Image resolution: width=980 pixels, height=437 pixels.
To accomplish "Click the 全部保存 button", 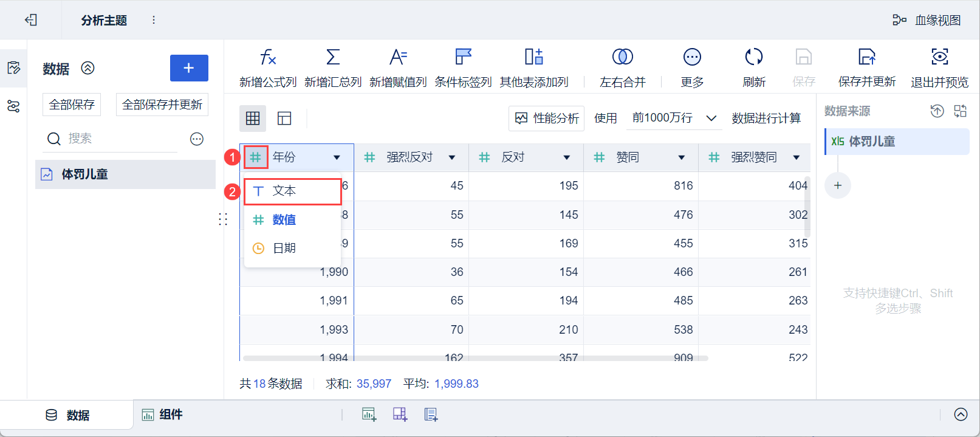I will tap(72, 105).
